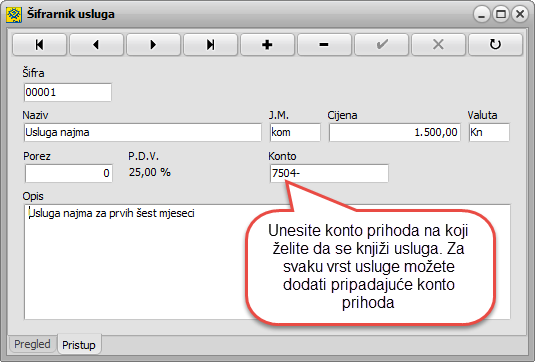Jump to last record button
This screenshot has height=362, width=535.
click(211, 44)
